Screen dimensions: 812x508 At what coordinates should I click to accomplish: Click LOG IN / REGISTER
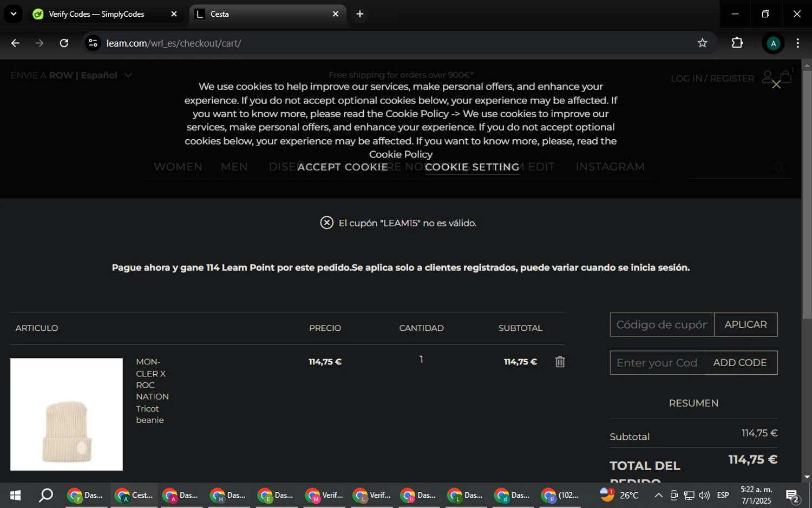[x=712, y=79]
